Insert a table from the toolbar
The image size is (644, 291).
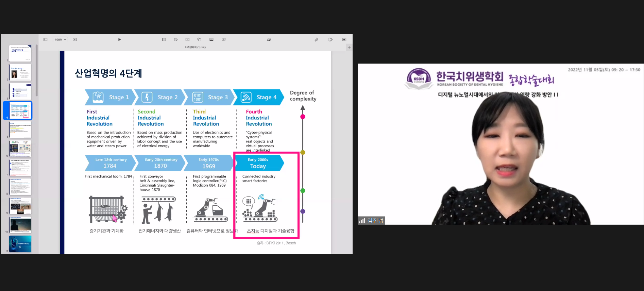tap(164, 40)
